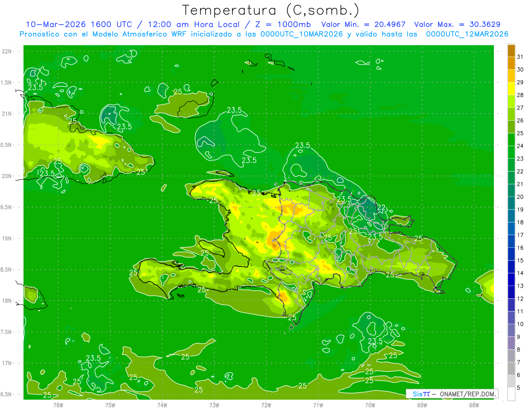The height and width of the screenshot is (411, 532).
Task: Click the "68W" longitude axis label
Action: (x=474, y=405)
